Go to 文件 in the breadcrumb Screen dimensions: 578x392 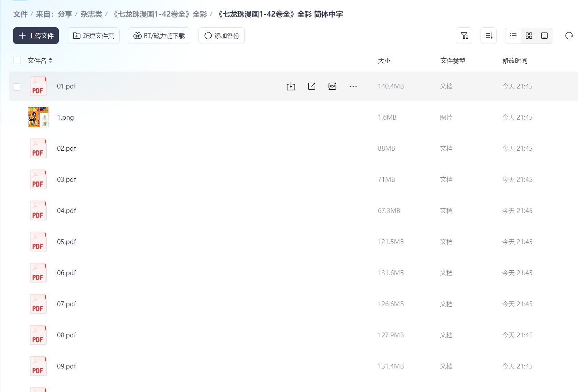pyautogui.click(x=20, y=14)
